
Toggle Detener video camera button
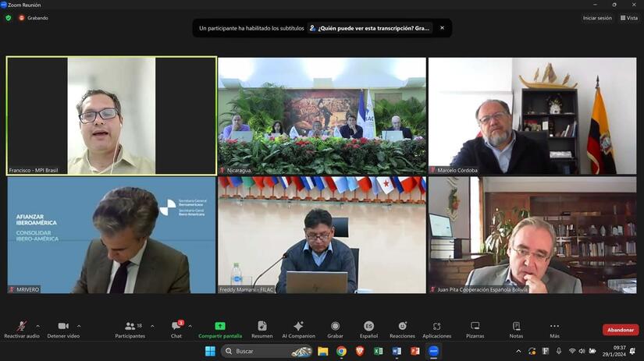coord(62,327)
